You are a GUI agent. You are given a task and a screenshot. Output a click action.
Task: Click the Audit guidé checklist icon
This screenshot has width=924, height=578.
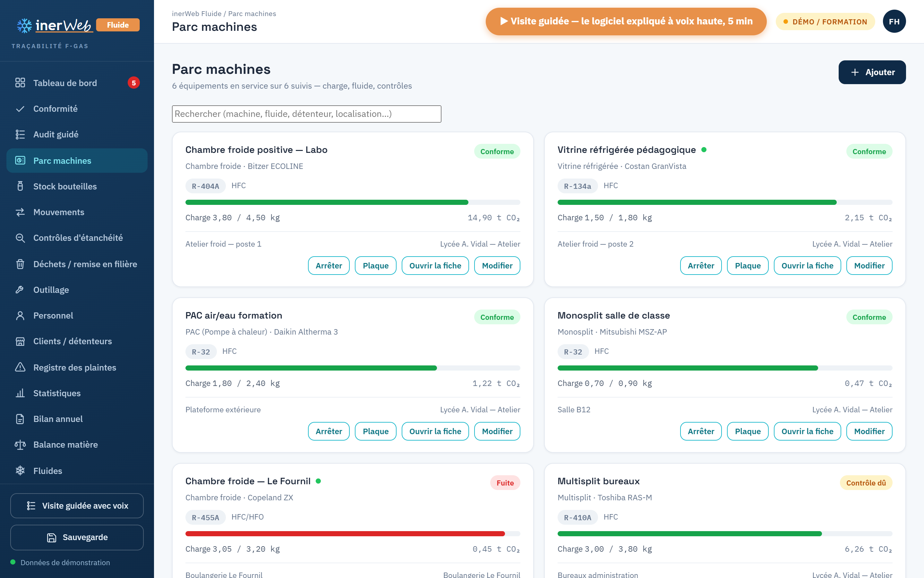(x=20, y=135)
